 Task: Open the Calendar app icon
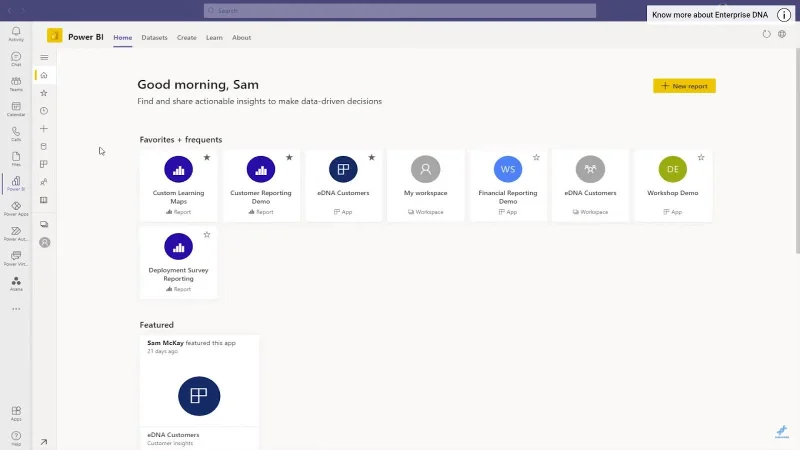[x=16, y=109]
